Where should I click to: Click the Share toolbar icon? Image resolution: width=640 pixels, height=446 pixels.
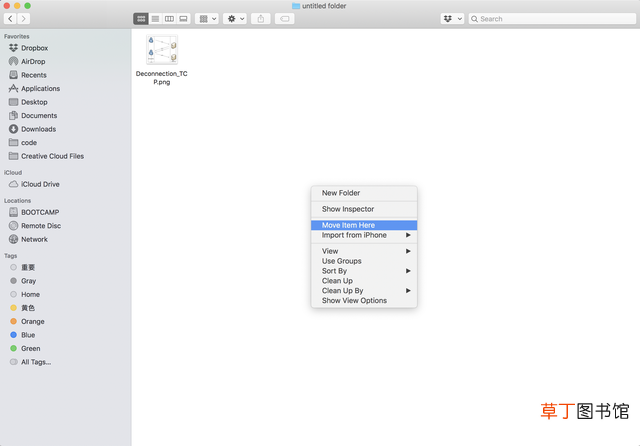(261, 19)
